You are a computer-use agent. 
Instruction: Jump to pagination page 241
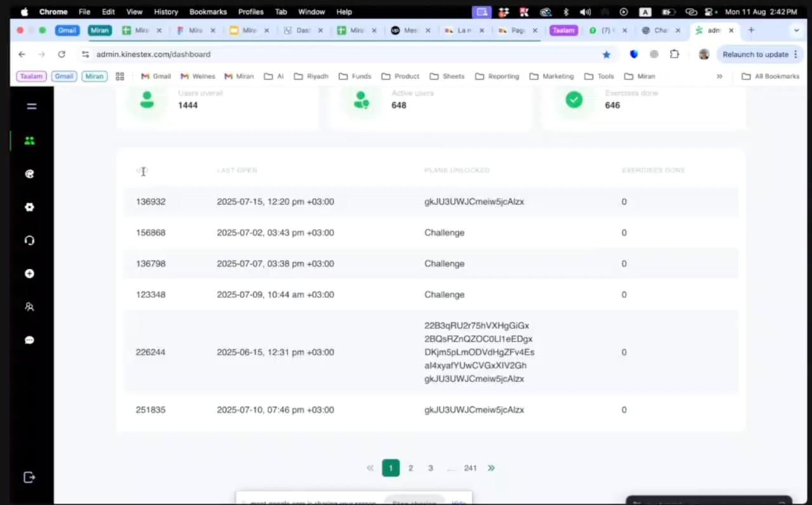pyautogui.click(x=470, y=468)
